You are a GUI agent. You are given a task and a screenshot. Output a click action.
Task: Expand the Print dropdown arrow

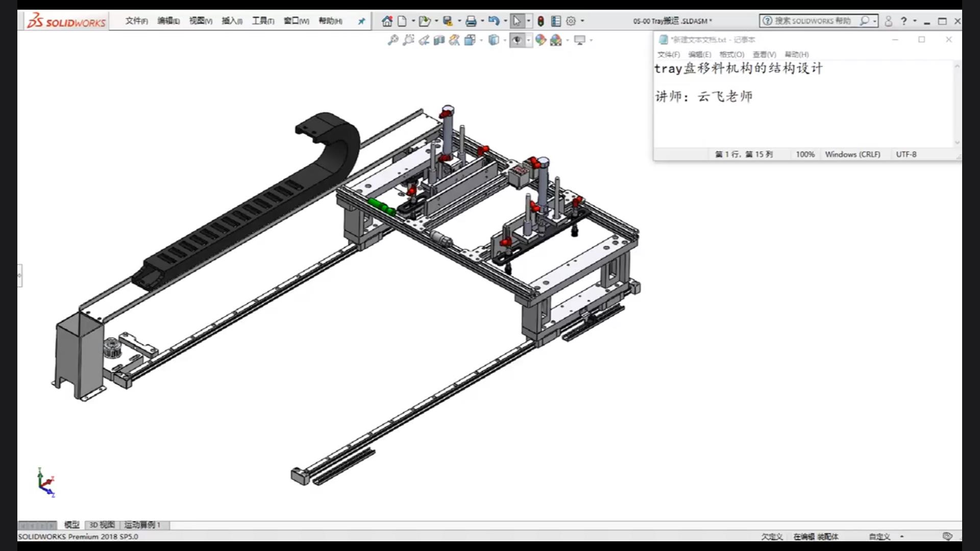point(482,21)
